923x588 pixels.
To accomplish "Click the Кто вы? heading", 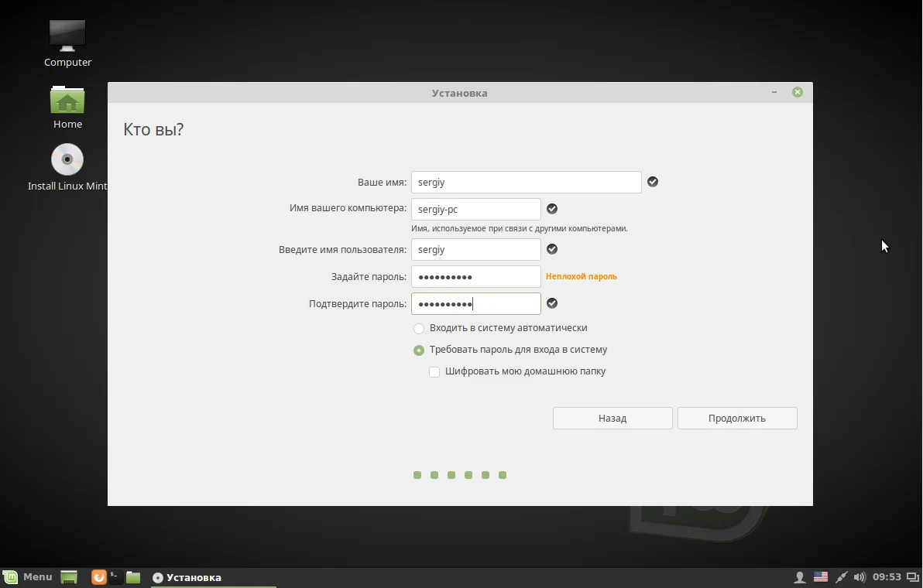I will coord(153,129).
